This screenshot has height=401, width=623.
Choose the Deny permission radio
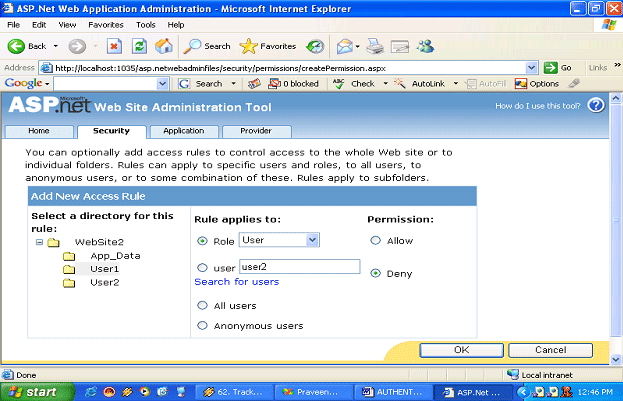click(375, 273)
